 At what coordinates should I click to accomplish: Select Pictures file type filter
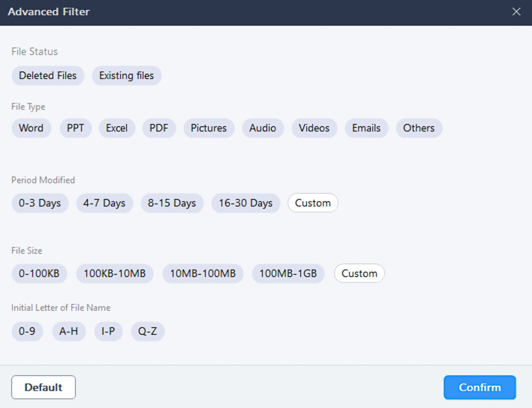(209, 128)
